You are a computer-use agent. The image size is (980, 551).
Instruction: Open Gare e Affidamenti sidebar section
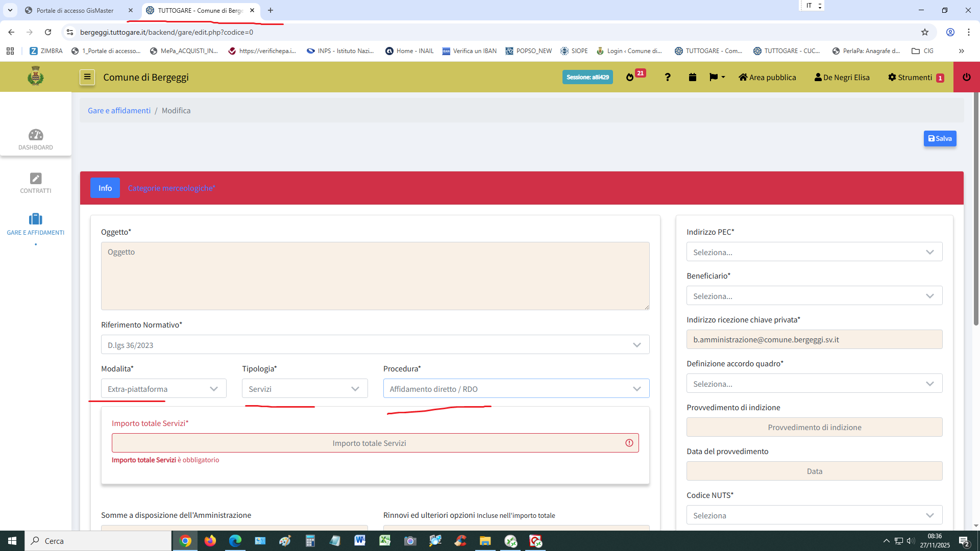pos(36,224)
